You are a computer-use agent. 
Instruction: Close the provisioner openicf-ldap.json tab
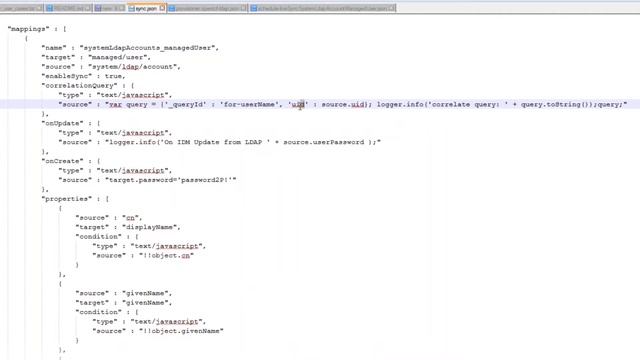(244, 8)
